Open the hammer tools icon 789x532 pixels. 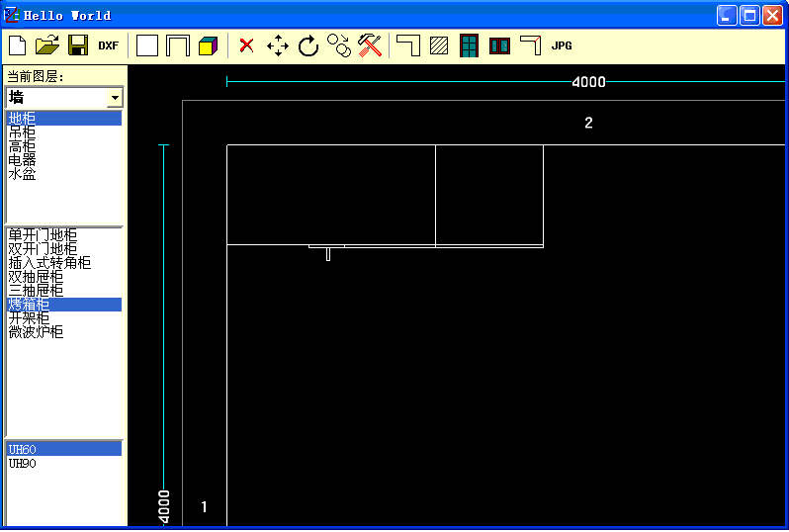pos(370,45)
